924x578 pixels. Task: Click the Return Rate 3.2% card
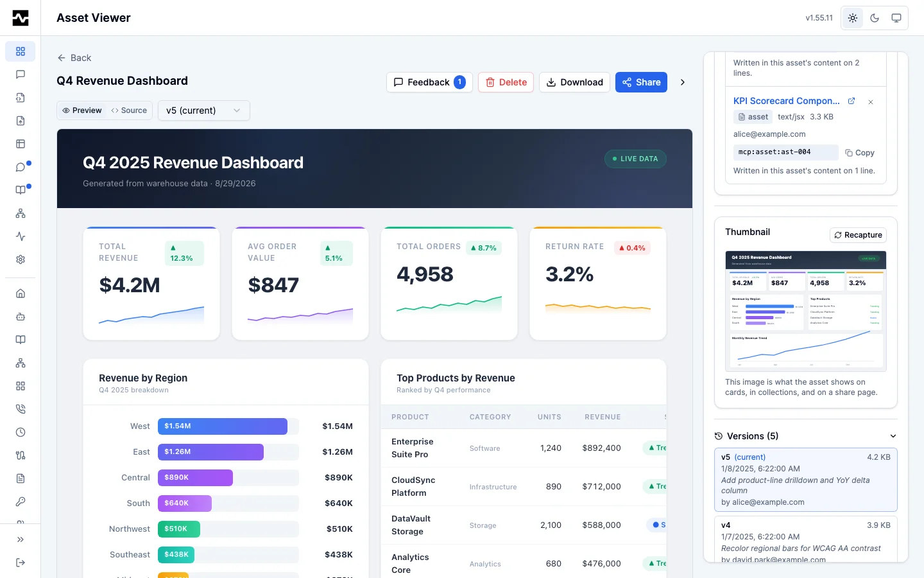pos(598,283)
